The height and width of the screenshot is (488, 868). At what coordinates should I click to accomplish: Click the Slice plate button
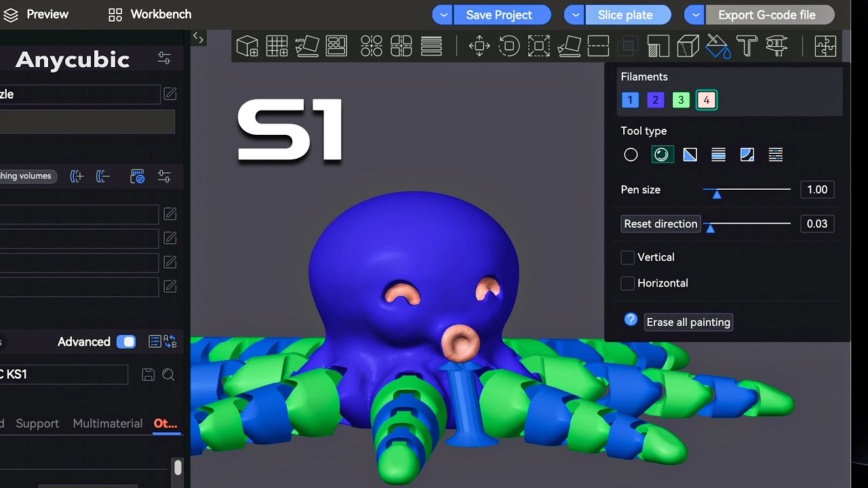[x=628, y=15]
